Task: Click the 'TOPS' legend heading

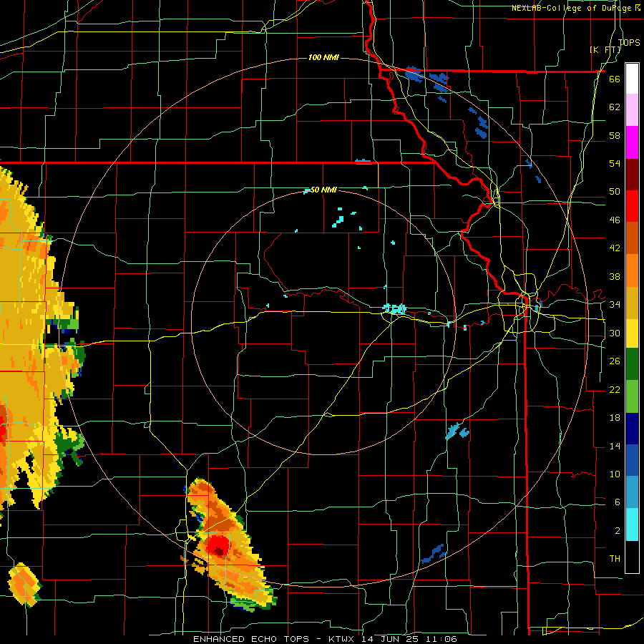Action: coord(629,42)
